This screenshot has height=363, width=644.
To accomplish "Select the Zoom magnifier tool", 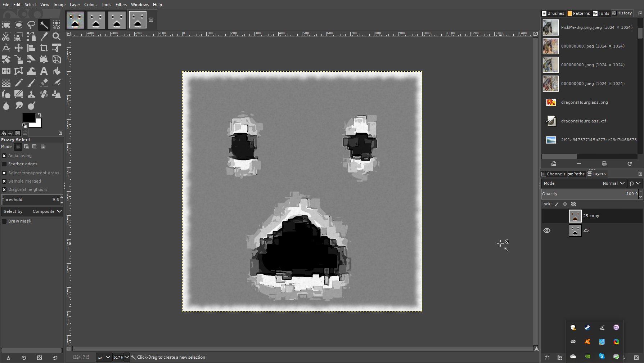I will point(57,36).
